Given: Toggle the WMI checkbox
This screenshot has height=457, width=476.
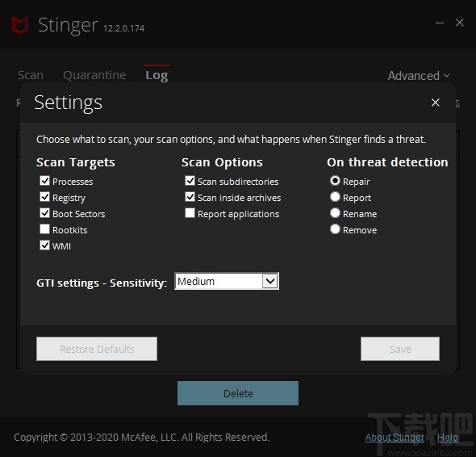Looking at the screenshot, I should pyautogui.click(x=44, y=245).
